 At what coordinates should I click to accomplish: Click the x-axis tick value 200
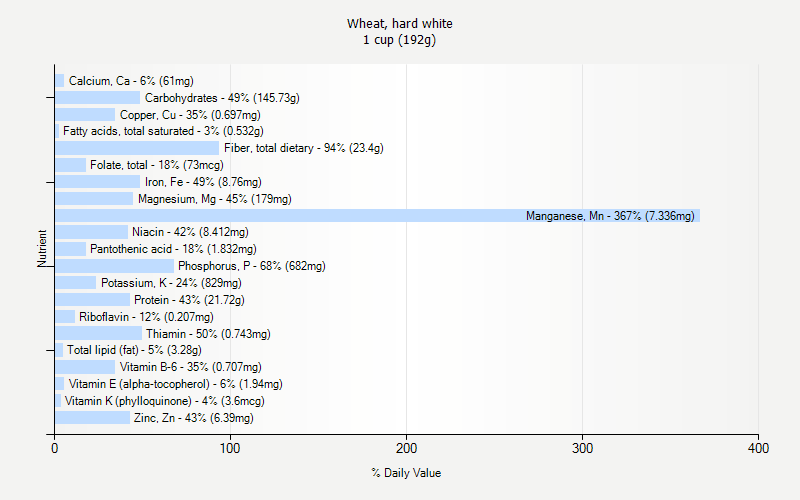[x=406, y=448]
